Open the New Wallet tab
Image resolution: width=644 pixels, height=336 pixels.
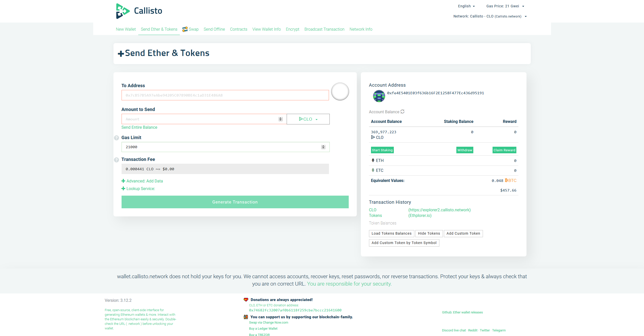[x=126, y=29]
